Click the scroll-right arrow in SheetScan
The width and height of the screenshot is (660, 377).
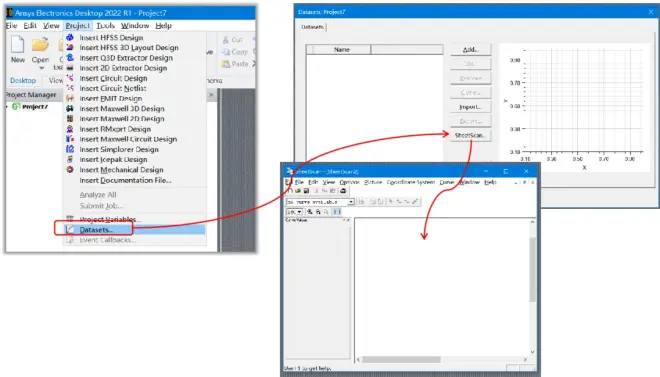(525, 360)
